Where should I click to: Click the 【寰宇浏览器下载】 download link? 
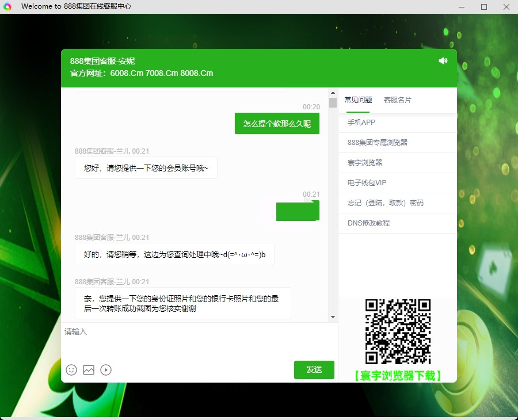click(x=398, y=376)
